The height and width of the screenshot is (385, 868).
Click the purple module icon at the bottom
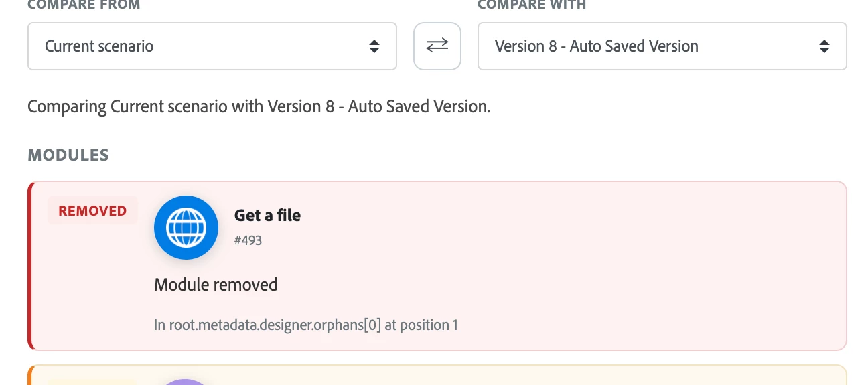point(186,382)
